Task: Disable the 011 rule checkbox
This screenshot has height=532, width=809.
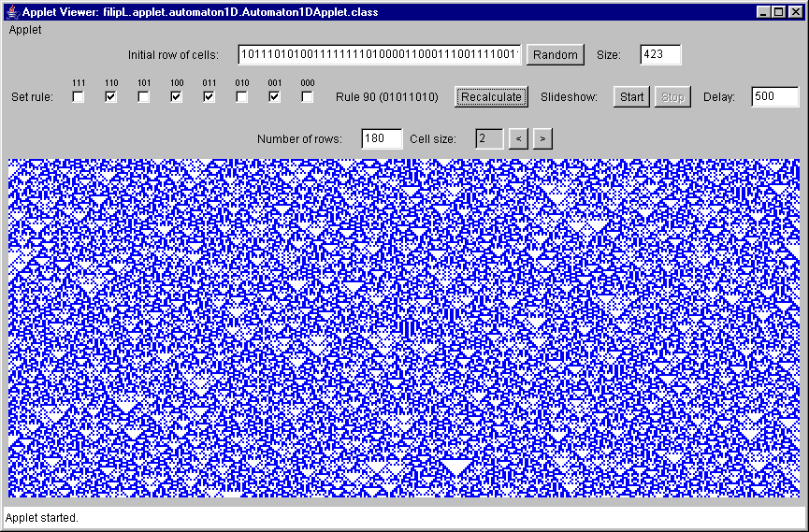Action: [x=209, y=96]
